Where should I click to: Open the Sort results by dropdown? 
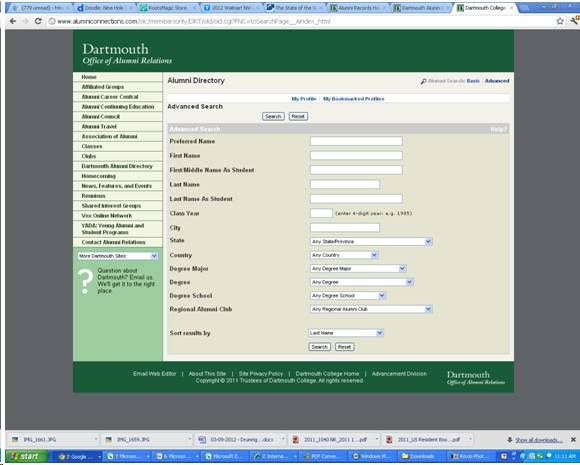(x=345, y=333)
